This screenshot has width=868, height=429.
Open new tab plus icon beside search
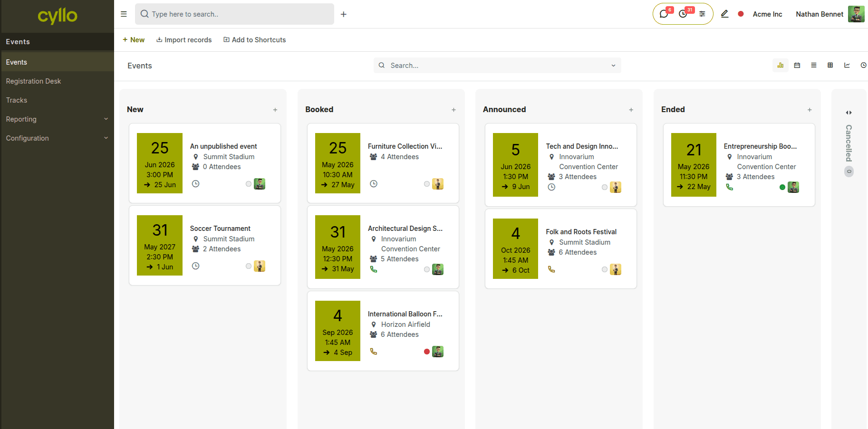click(344, 14)
